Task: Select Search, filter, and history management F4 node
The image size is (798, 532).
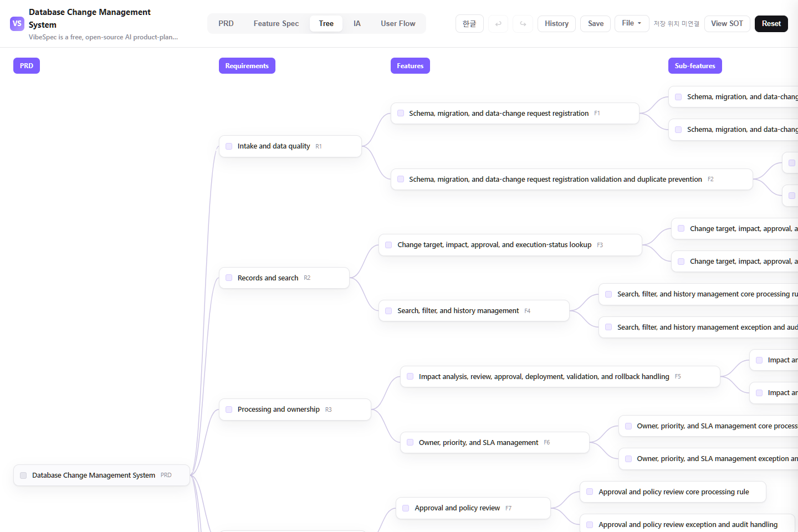Action: [474, 311]
